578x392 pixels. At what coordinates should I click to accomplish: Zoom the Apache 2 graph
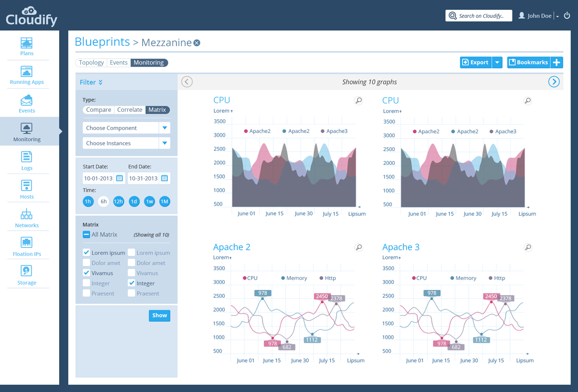tap(358, 247)
